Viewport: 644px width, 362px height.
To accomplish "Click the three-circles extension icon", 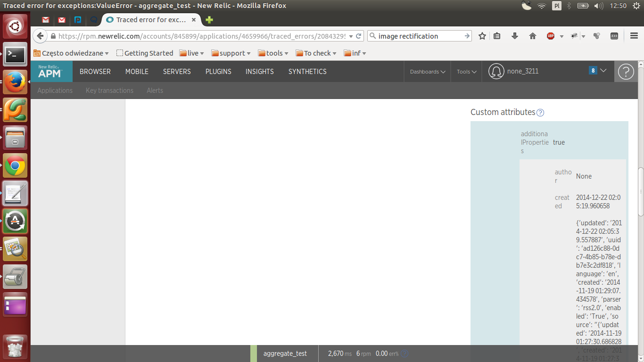I will pyautogui.click(x=597, y=36).
